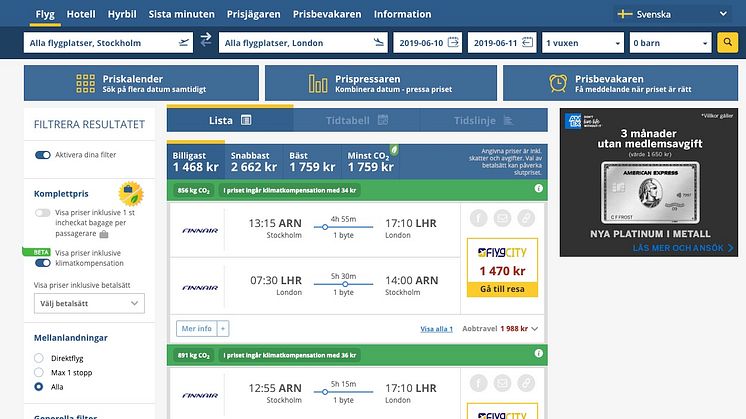Share first flight on Facebook
746x419 pixels.
click(478, 219)
